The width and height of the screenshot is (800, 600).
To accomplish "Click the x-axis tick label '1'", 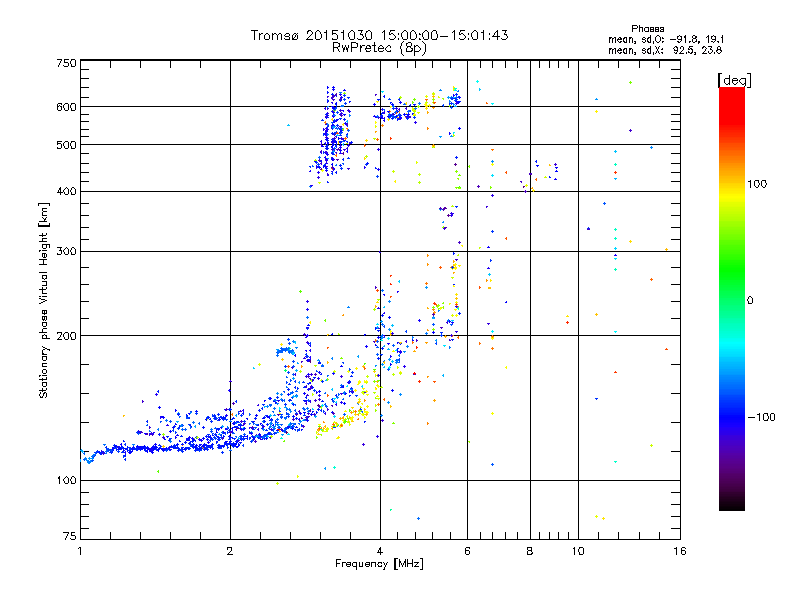I will pyautogui.click(x=80, y=551).
